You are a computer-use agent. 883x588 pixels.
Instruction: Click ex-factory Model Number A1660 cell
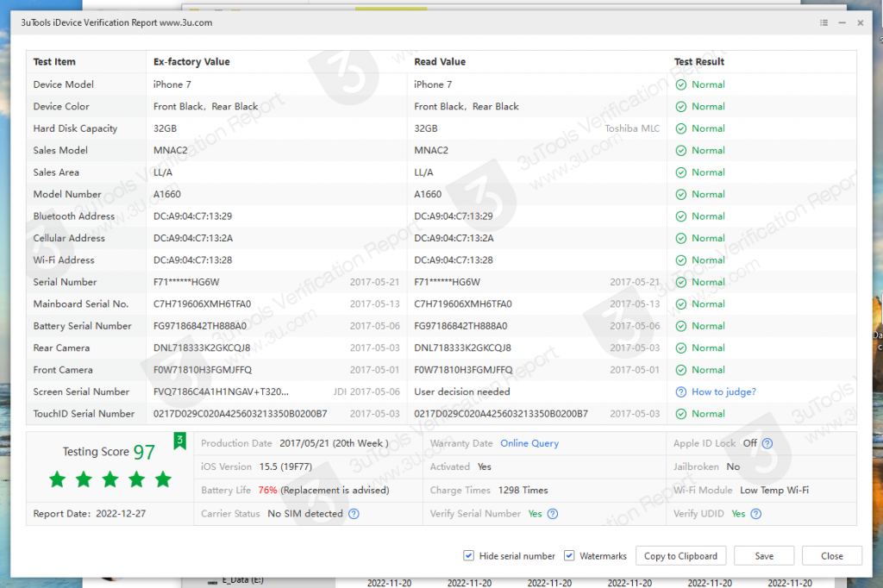pos(167,194)
